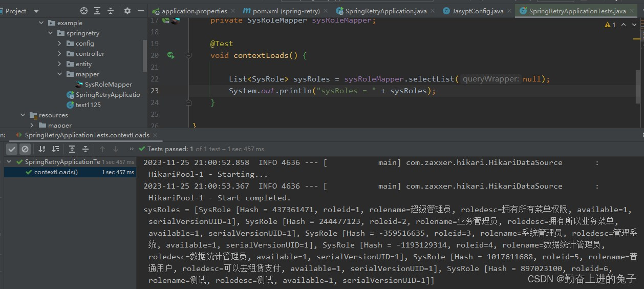Click the sysRoleMapper.selectList call in code

[x=399, y=79]
